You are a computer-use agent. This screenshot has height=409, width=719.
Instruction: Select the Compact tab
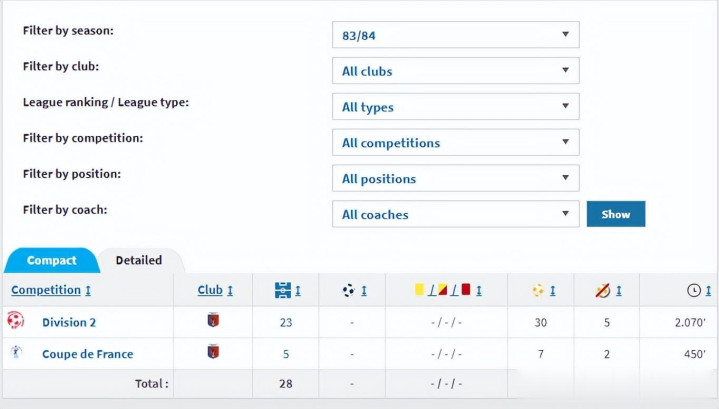[51, 260]
